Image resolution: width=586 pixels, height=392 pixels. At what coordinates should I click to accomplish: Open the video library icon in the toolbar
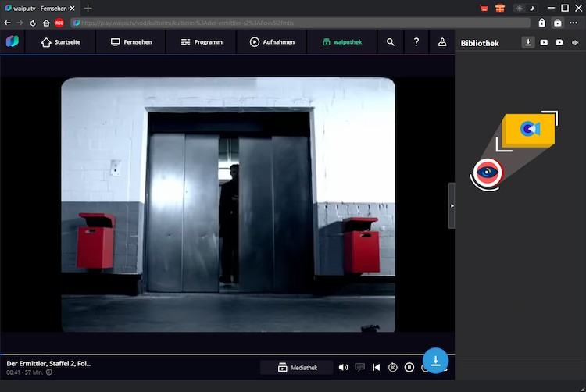click(558, 23)
